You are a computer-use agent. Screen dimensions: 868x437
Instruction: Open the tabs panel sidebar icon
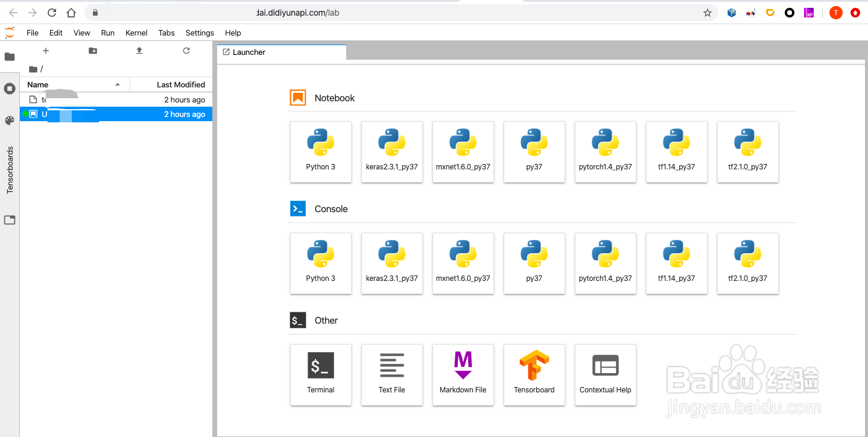tap(10, 220)
